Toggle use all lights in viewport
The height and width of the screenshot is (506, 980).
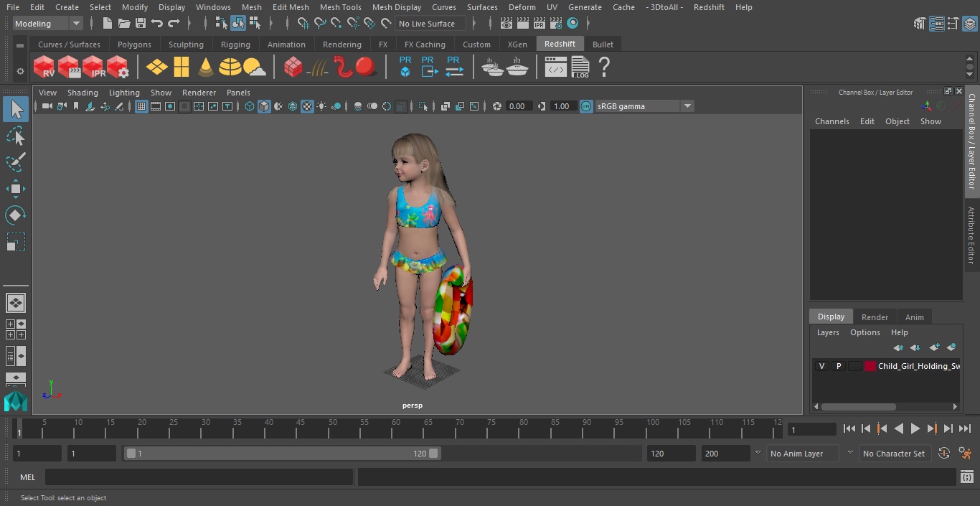(321, 106)
